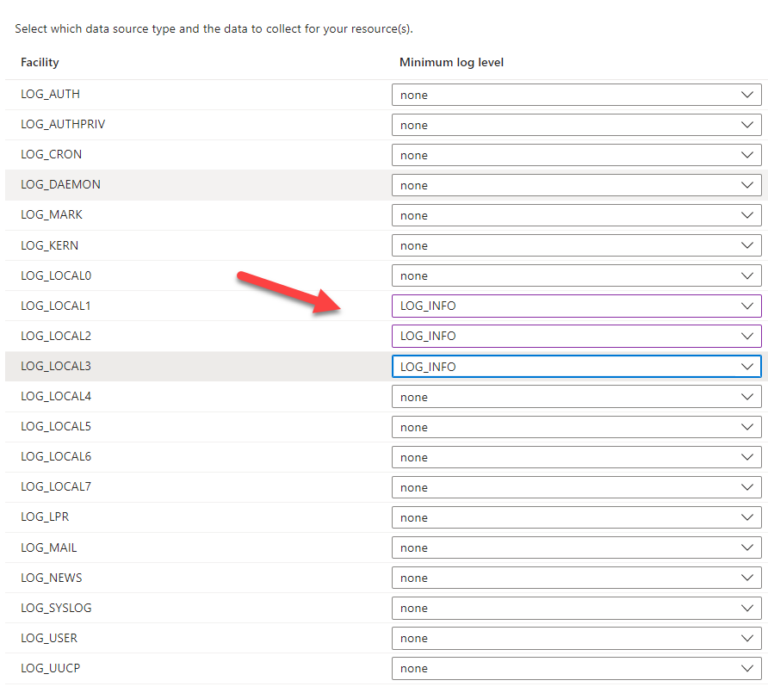Image resolution: width=768 pixels, height=699 pixels.
Task: Expand the LOG_KERN minimum log level
Action: click(x=575, y=246)
